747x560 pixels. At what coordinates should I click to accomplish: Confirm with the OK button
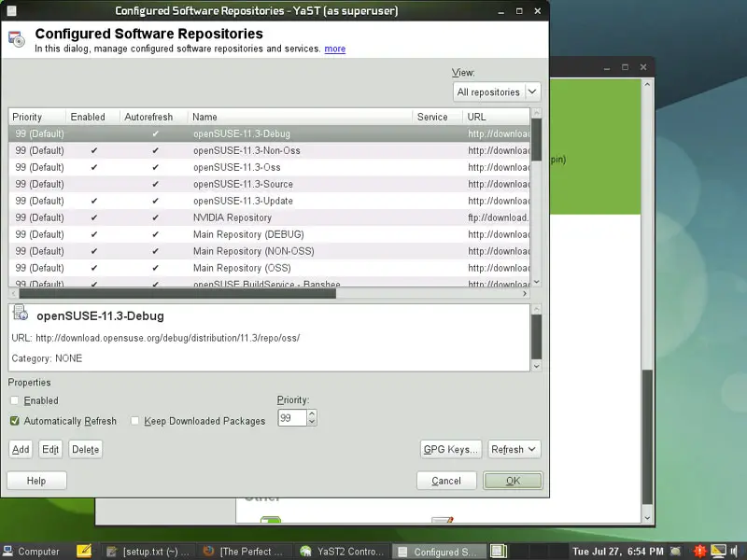[513, 481]
